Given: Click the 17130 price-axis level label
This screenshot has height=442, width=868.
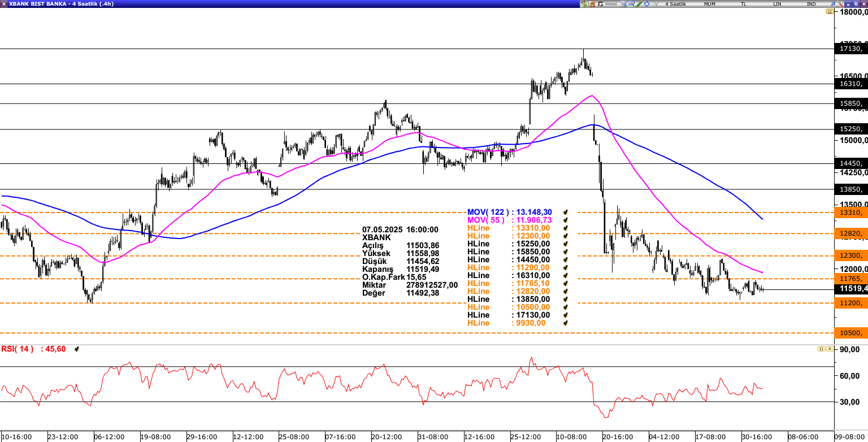Looking at the screenshot, I should pyautogui.click(x=850, y=49).
